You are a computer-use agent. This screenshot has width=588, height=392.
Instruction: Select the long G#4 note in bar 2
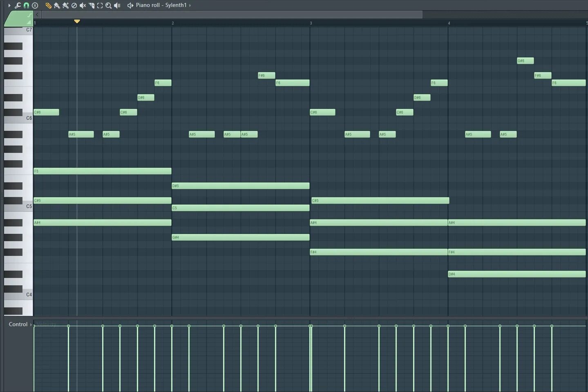tap(240, 237)
